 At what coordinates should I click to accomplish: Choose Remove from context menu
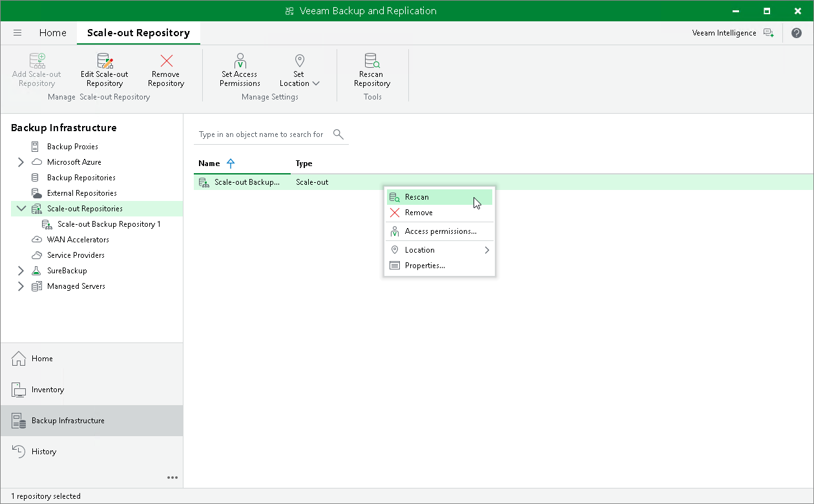[439, 213]
